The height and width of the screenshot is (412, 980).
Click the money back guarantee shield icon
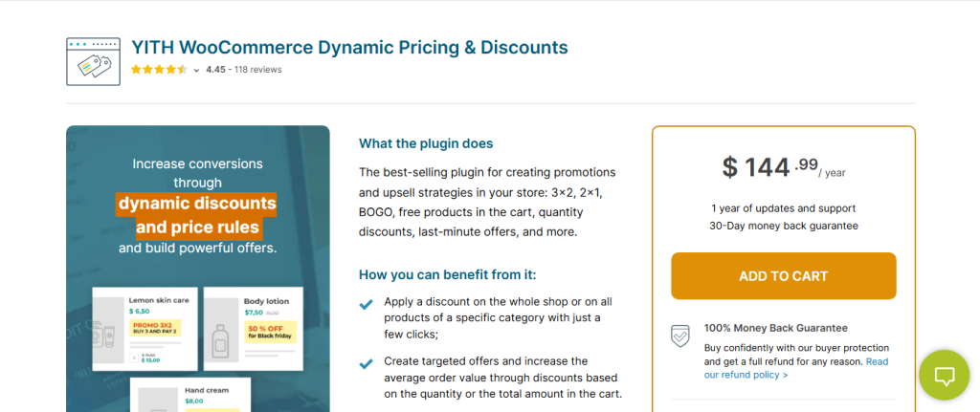pyautogui.click(x=679, y=336)
